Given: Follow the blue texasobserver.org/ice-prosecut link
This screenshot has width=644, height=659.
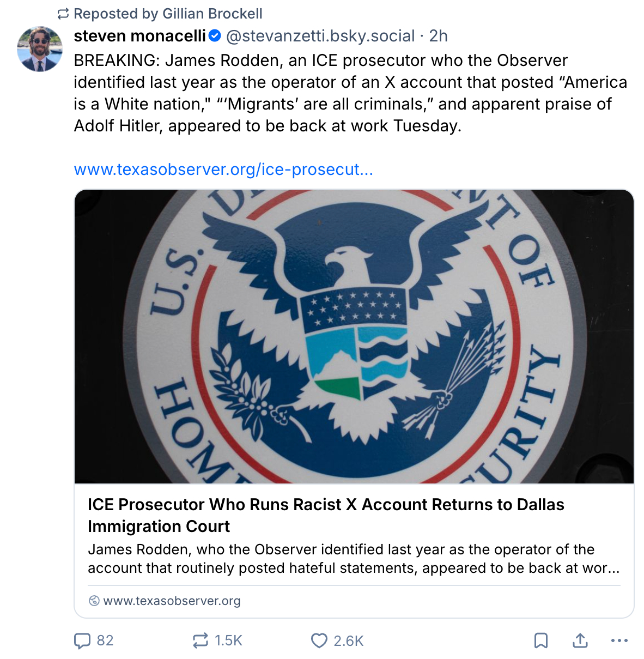Looking at the screenshot, I should click(223, 170).
